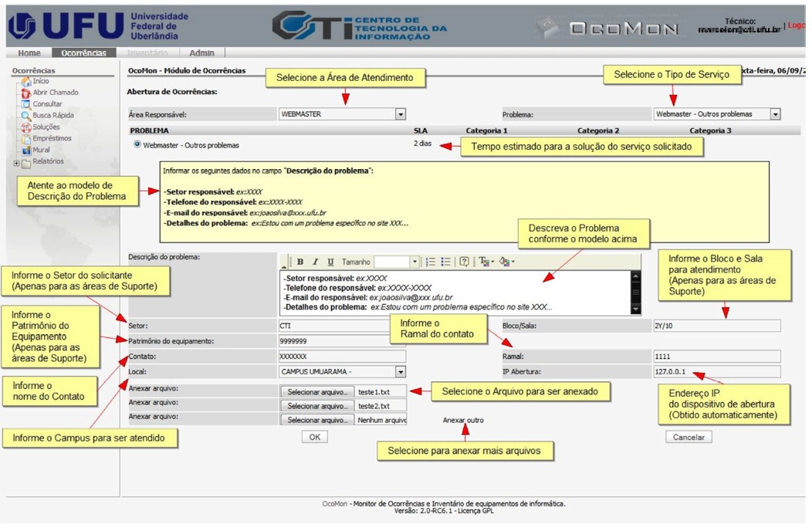Go to the Home tab
Screen dimensions: 812x531
point(29,53)
